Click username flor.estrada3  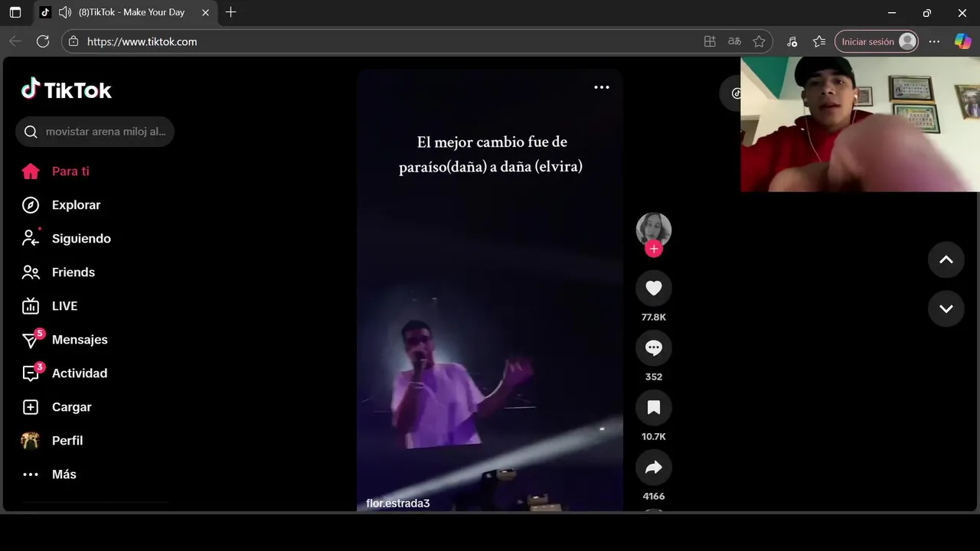[x=398, y=503]
